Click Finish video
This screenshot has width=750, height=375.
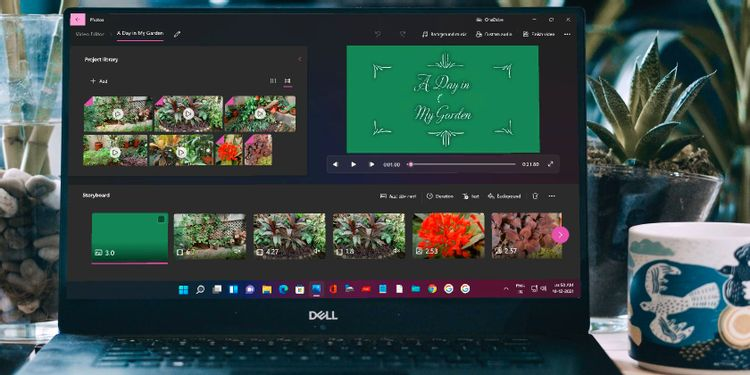[539, 34]
